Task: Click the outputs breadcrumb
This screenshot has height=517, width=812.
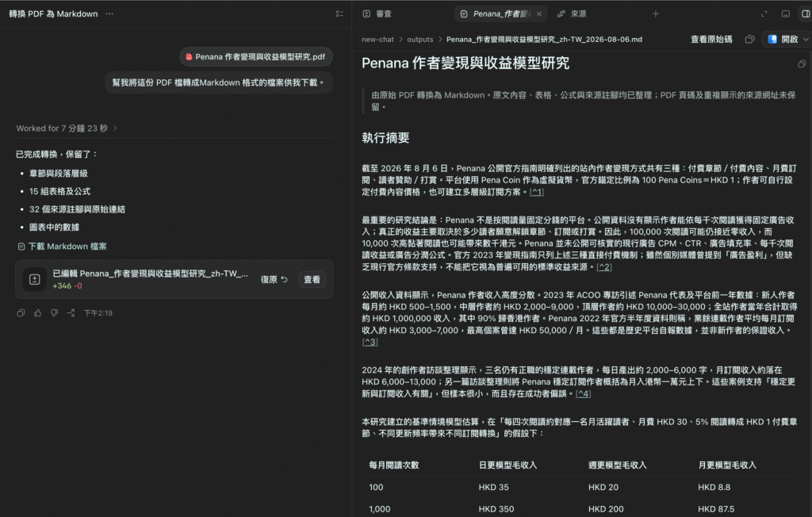Action: point(420,40)
